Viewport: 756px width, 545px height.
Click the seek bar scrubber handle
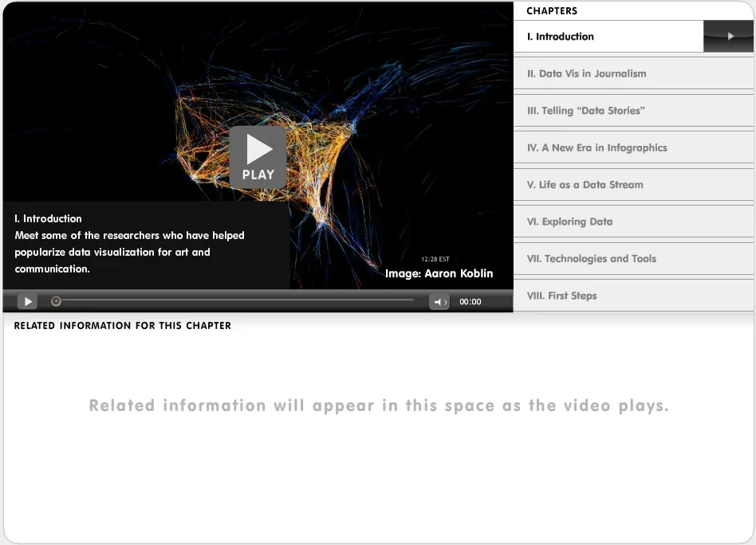[x=56, y=301]
